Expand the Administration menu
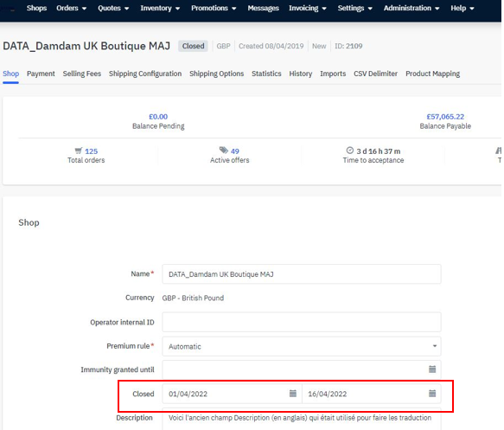504x430 pixels. point(411,8)
